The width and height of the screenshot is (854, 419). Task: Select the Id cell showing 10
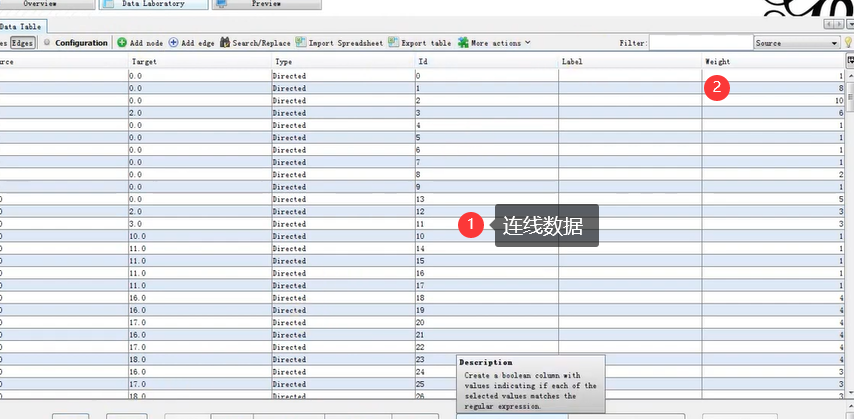tap(486, 236)
